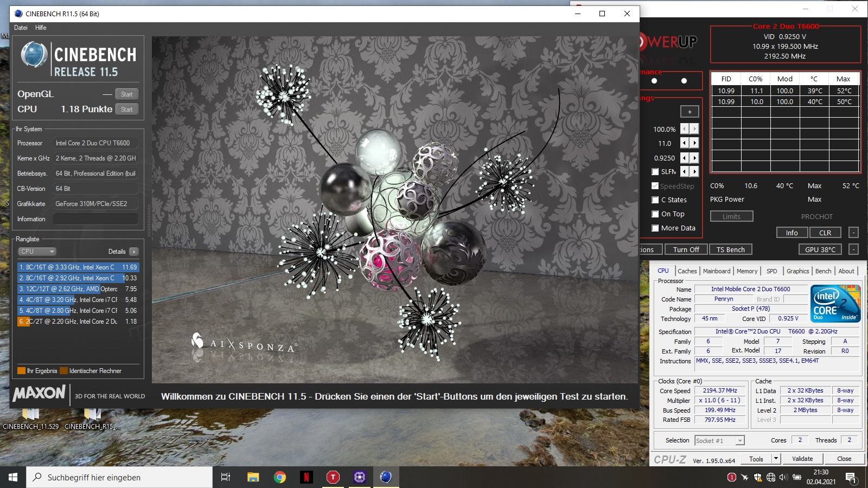Click the plus button in ThrottleStop settings
The image size is (868, 488).
click(x=690, y=112)
